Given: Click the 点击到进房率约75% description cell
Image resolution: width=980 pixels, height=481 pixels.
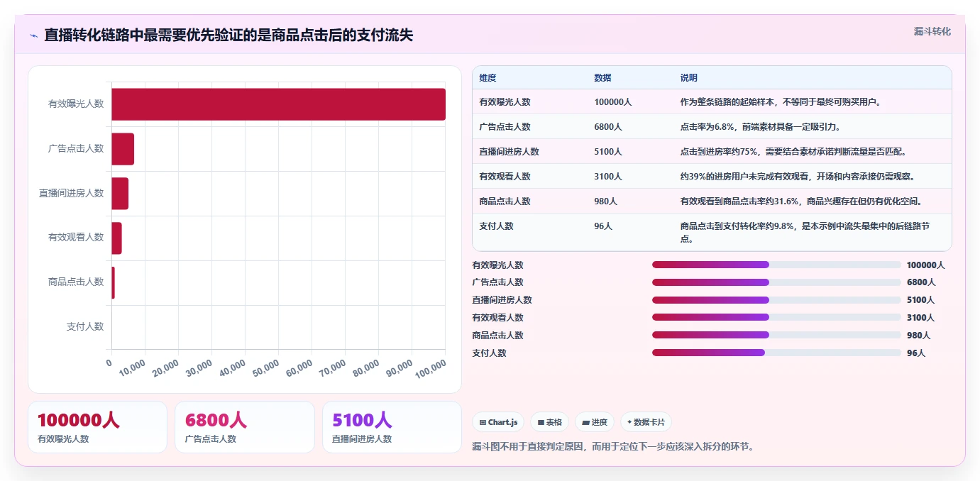Looking at the screenshot, I should pos(793,152).
